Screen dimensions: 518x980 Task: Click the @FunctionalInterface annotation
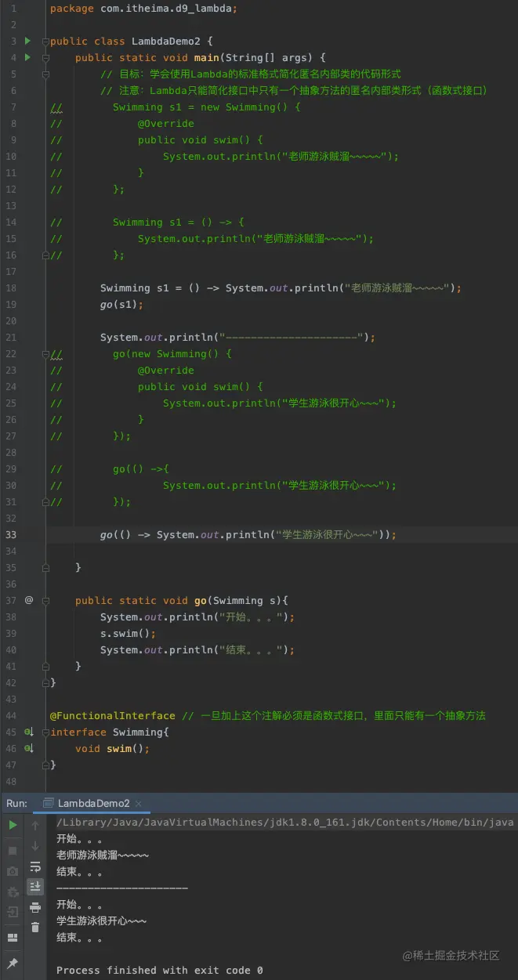[x=113, y=715]
